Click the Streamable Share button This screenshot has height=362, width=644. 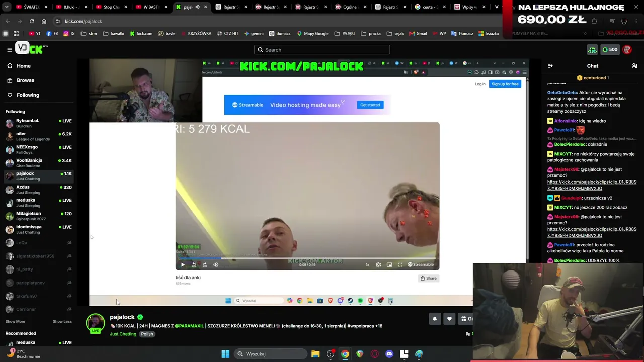[429, 278]
